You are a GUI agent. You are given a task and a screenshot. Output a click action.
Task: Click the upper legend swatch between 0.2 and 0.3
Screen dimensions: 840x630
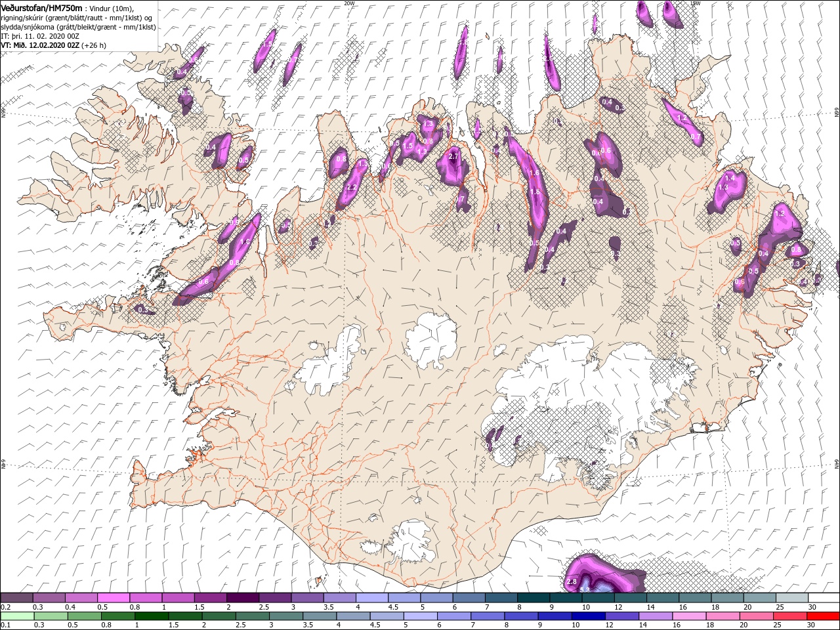click(x=16, y=598)
